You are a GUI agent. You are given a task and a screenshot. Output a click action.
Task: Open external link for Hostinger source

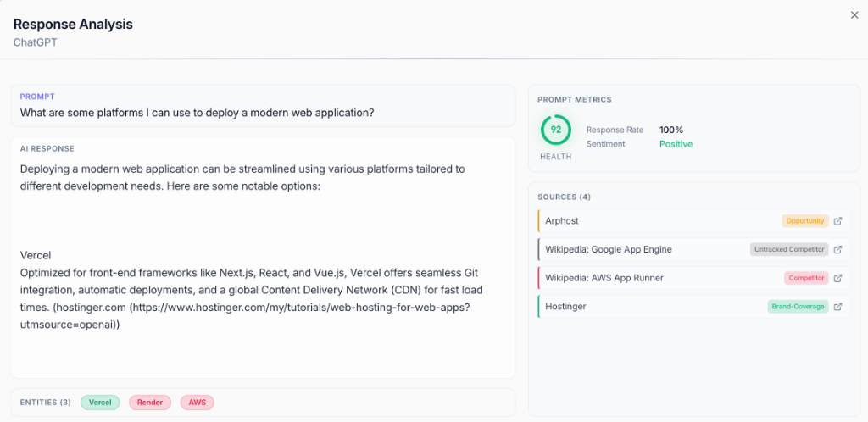point(837,307)
